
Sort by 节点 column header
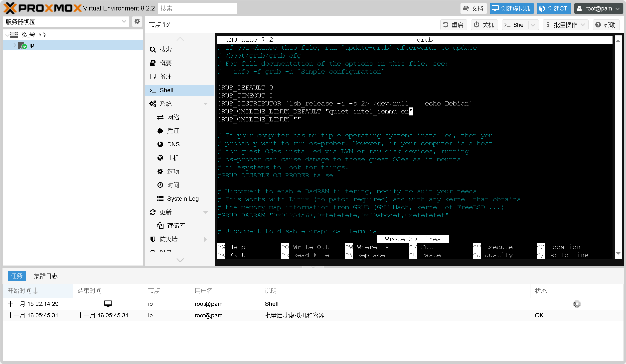(166, 291)
